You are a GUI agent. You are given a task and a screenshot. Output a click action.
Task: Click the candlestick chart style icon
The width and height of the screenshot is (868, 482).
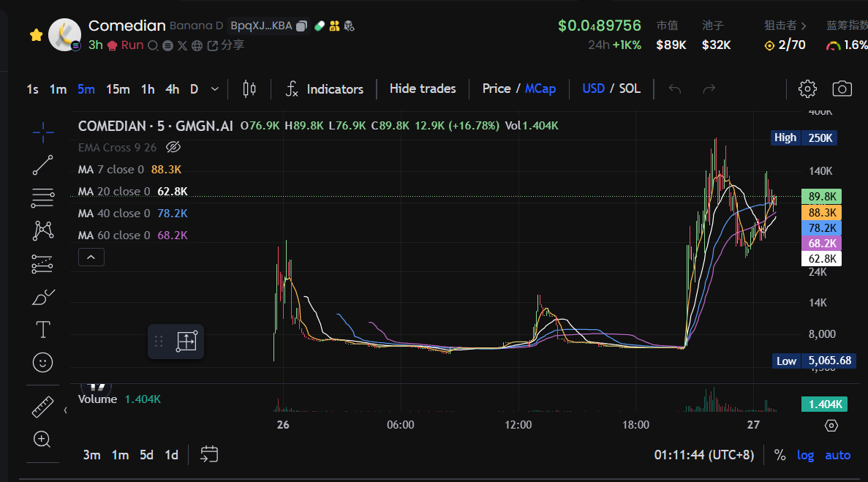pos(249,89)
